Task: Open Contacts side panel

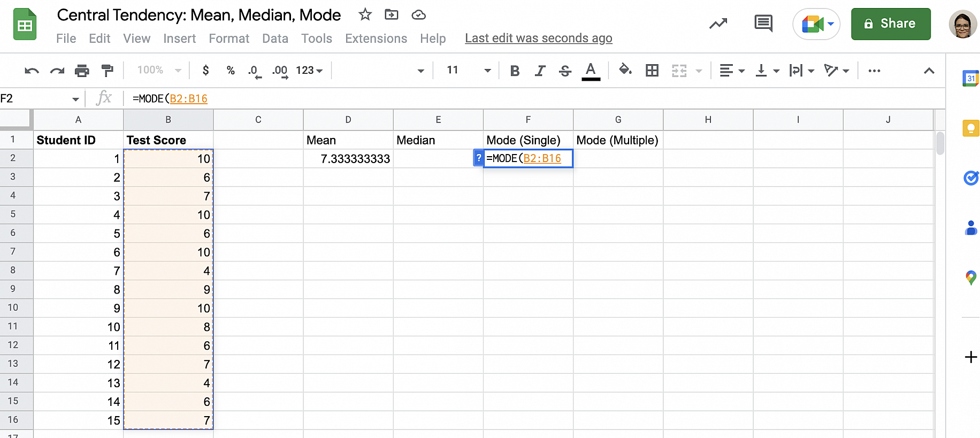Action: point(971,228)
